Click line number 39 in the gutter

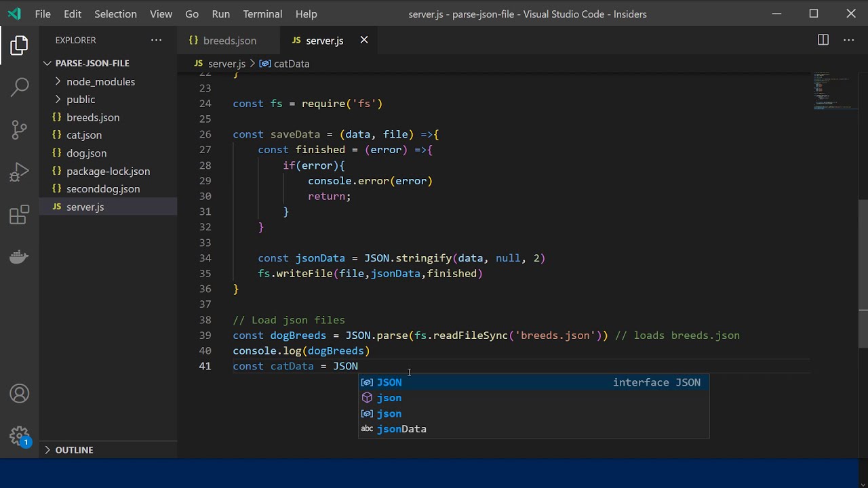click(x=205, y=335)
